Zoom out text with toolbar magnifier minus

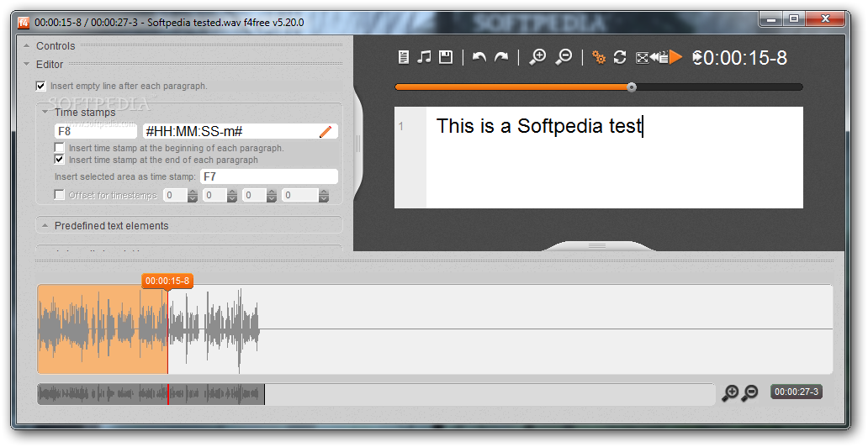pos(564,57)
